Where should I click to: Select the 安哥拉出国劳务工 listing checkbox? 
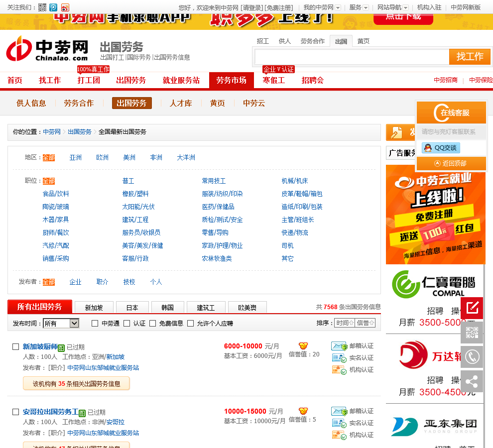point(15,412)
